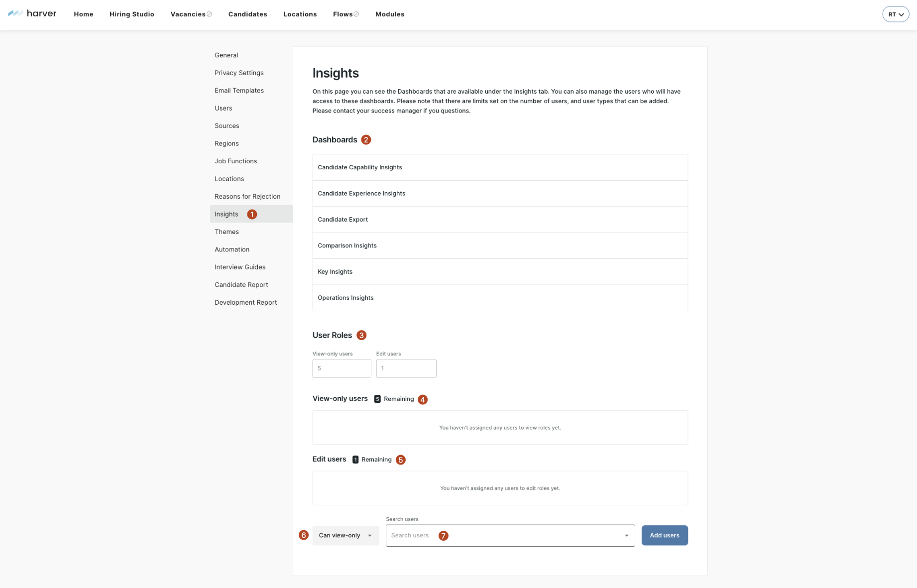
Task: Open the Hiring Studio menu item
Action: [131, 14]
